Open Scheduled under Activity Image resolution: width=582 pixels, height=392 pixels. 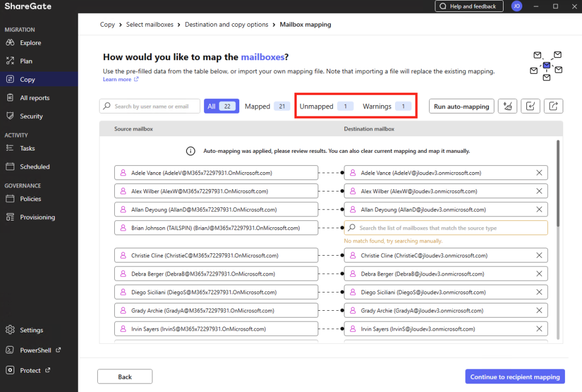point(35,167)
